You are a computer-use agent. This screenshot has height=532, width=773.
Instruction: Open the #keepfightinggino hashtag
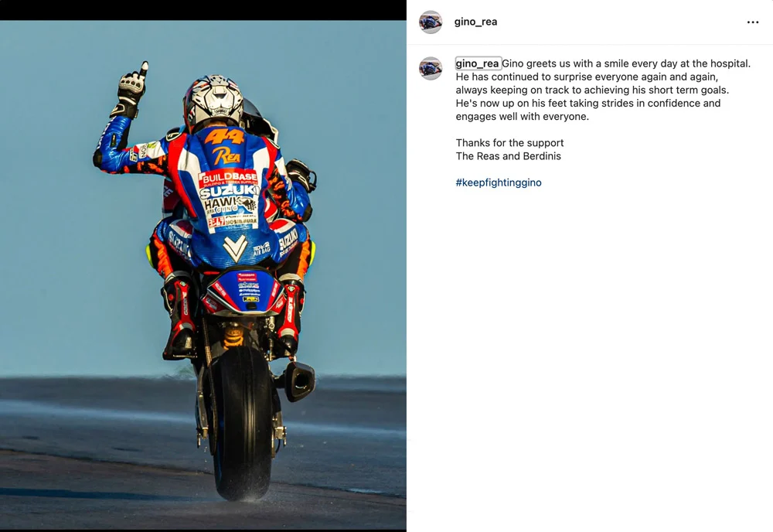[x=499, y=182]
